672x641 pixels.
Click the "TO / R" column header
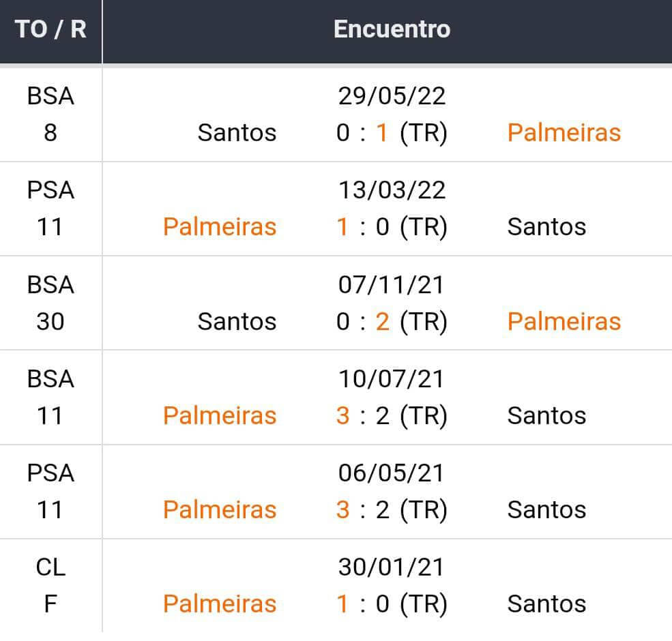[x=50, y=29]
